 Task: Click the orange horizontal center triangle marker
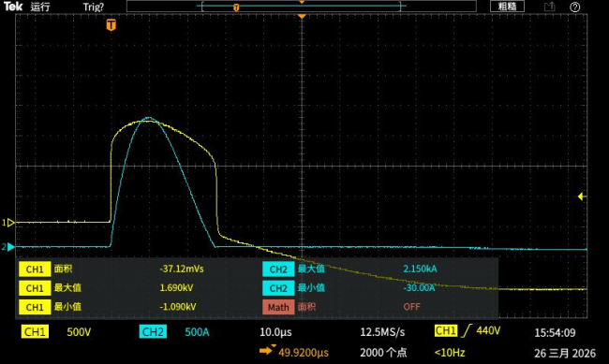click(x=302, y=16)
